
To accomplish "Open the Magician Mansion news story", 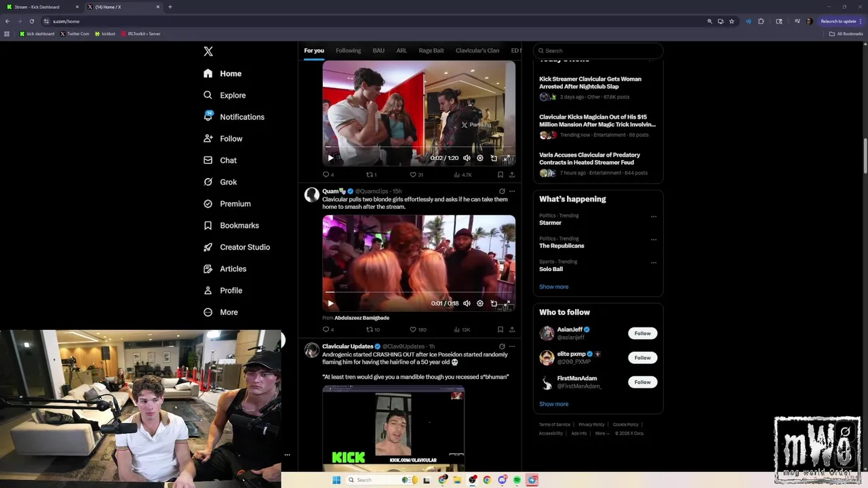I will pos(597,121).
